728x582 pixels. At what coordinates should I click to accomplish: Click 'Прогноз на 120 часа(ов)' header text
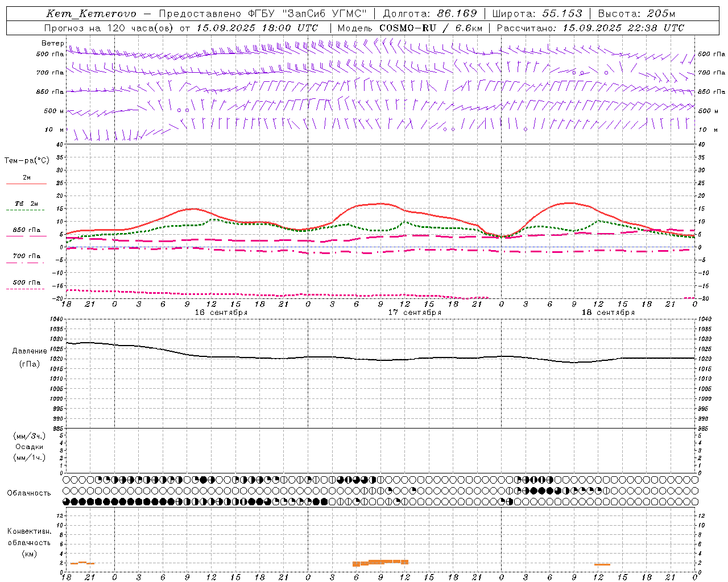109,28
